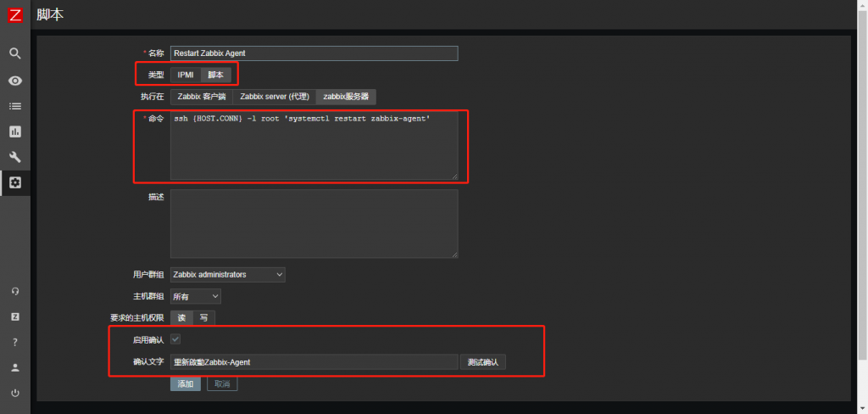Screen dimensions: 868x414
Task: Select IPMI script type
Action: (x=186, y=75)
